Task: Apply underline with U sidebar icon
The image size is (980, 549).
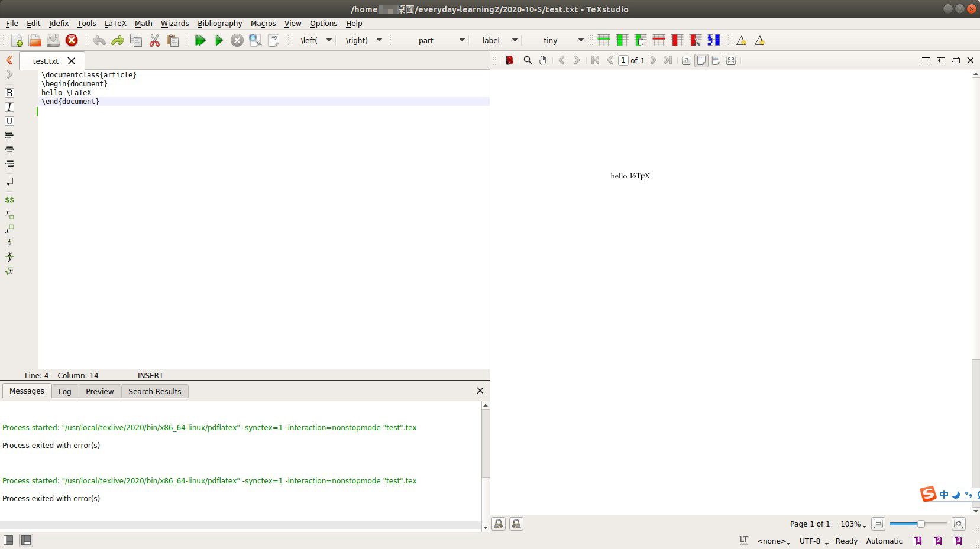Action: (x=9, y=121)
